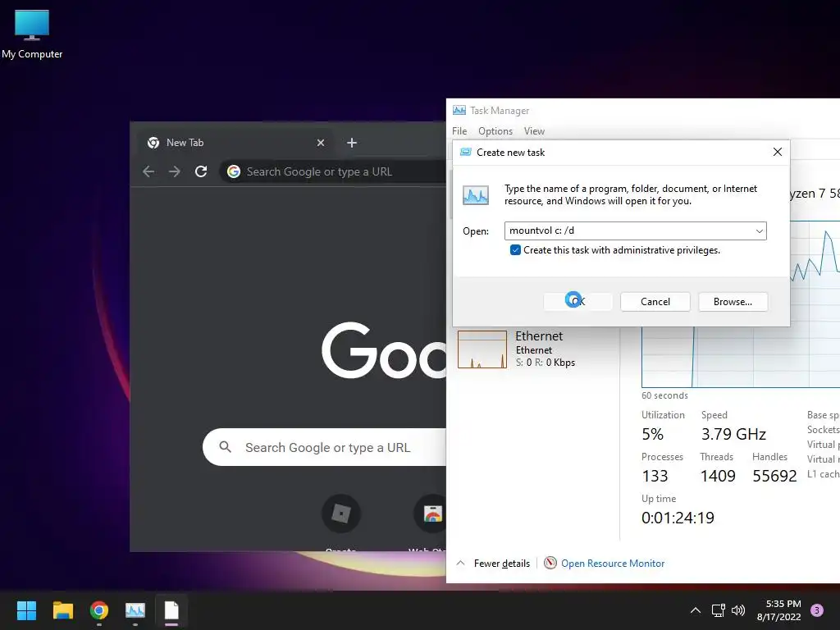Close the Create new task dialog
The width and height of the screenshot is (840, 630).
click(778, 152)
